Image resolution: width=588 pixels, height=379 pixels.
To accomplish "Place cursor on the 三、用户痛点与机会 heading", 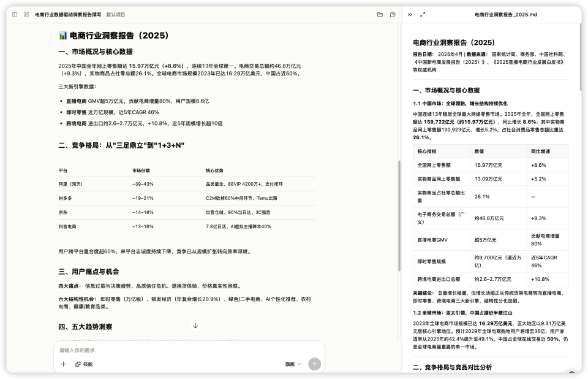I will tap(89, 272).
